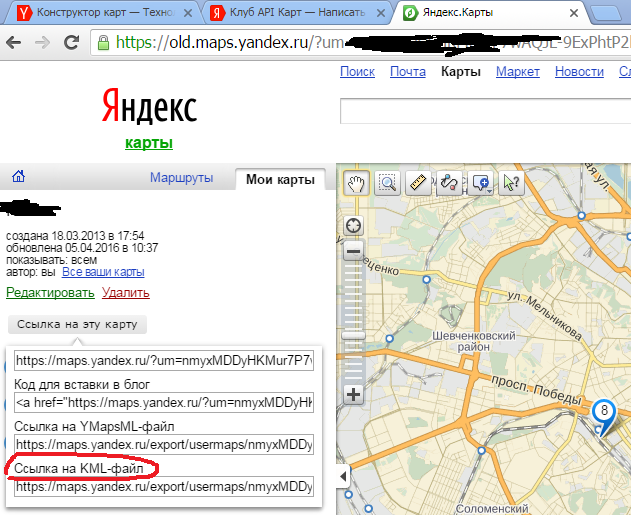Zoom in with the plus button

353,394
